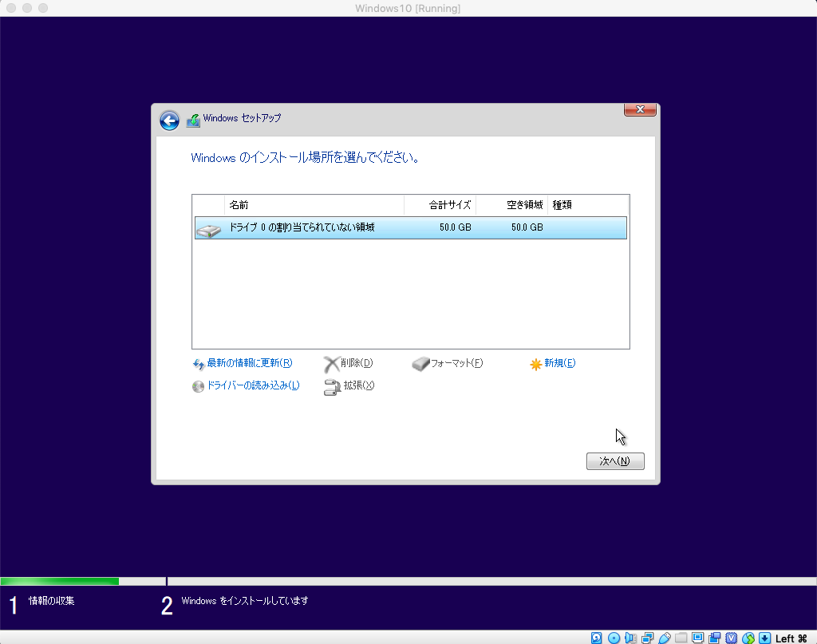Click step 1 情報の収集 label

[51, 601]
